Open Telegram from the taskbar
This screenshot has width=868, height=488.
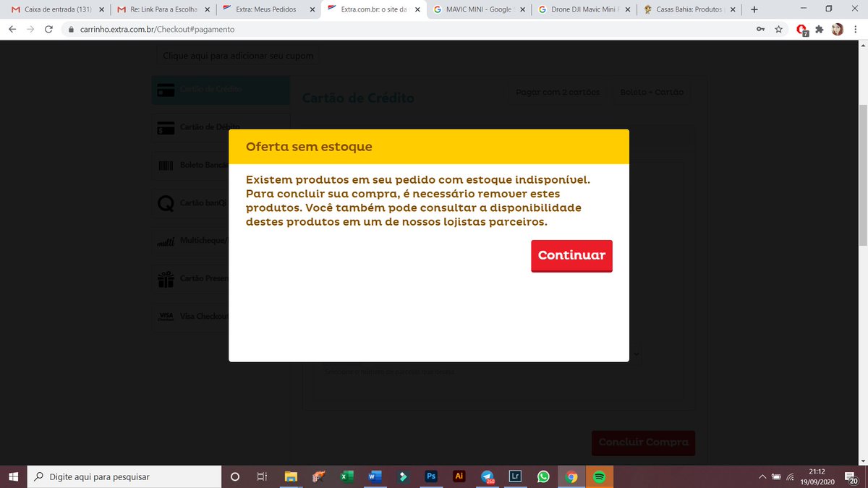click(x=487, y=476)
